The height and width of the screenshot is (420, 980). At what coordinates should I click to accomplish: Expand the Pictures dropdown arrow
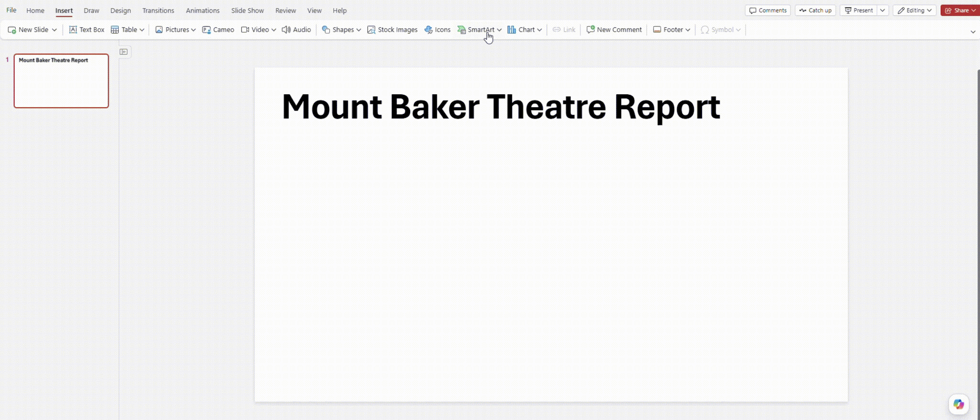(x=193, y=30)
